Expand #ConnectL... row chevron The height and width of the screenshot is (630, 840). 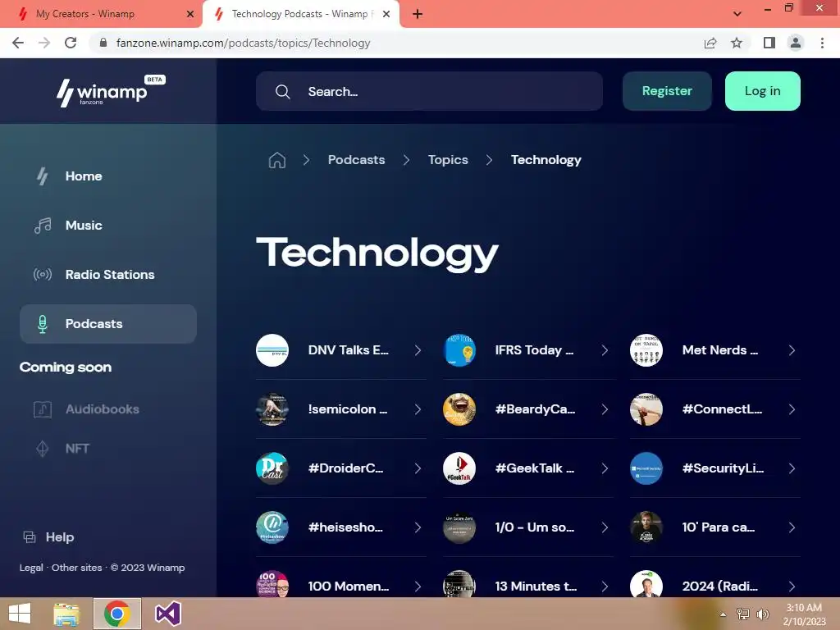pos(792,409)
